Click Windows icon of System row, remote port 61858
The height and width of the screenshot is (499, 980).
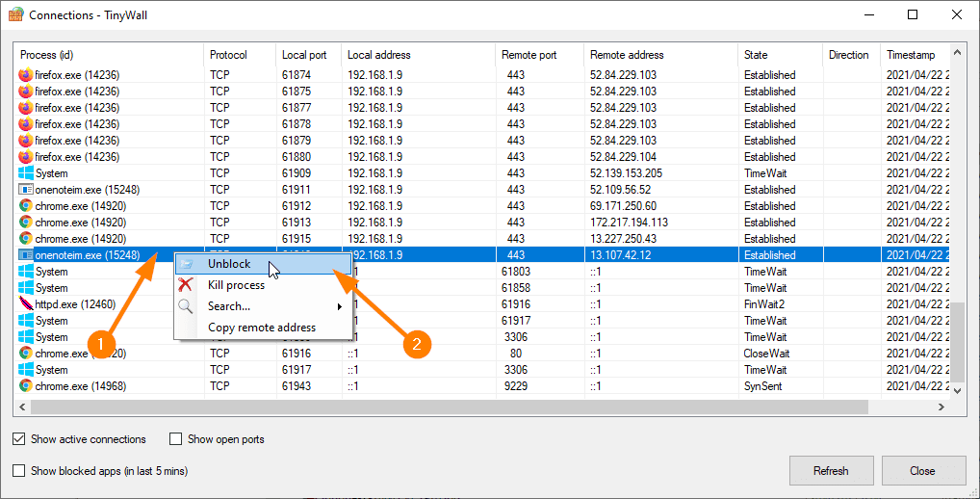pos(26,288)
